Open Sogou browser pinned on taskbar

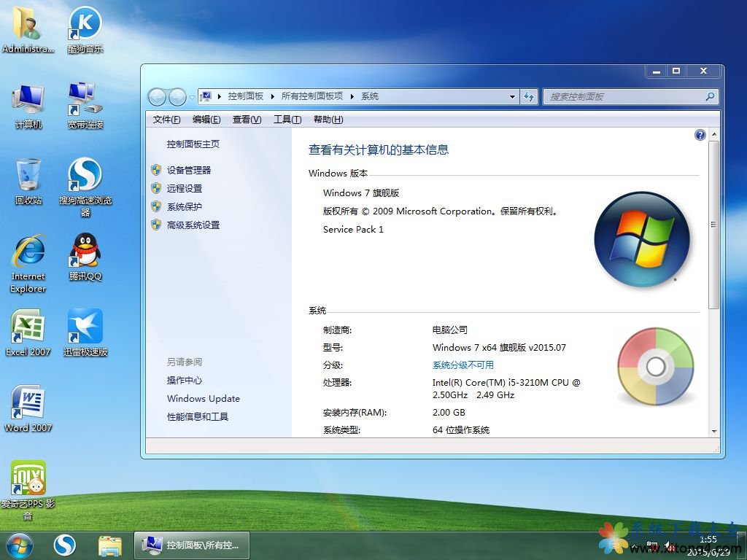64,545
